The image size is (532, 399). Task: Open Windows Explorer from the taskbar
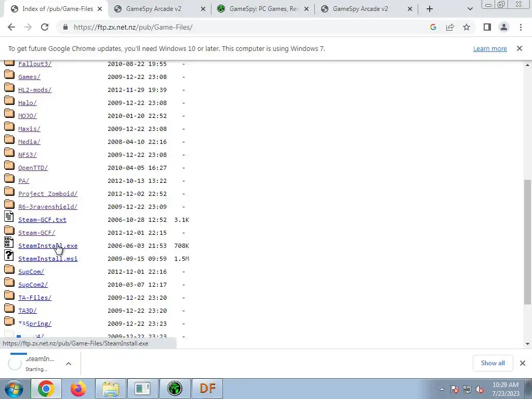pyautogui.click(x=111, y=389)
